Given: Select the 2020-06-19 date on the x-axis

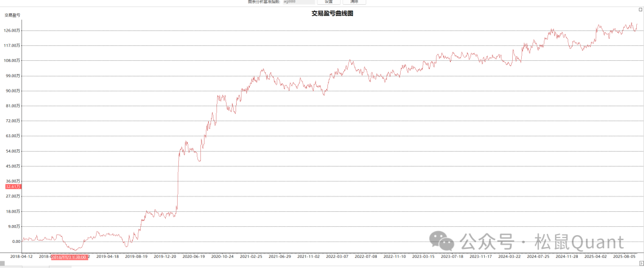Looking at the screenshot, I should pos(194,256).
